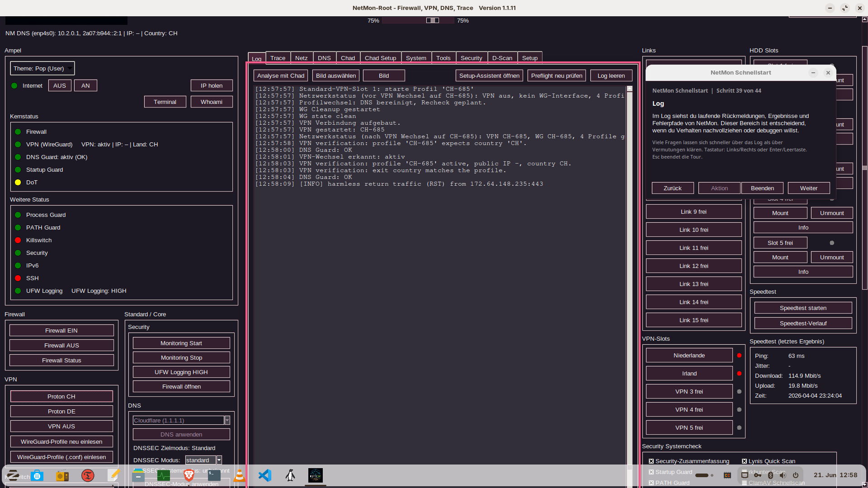This screenshot has height=488, width=868.
Task: Open the Setup-Assistent öffnen button
Action: coord(490,76)
